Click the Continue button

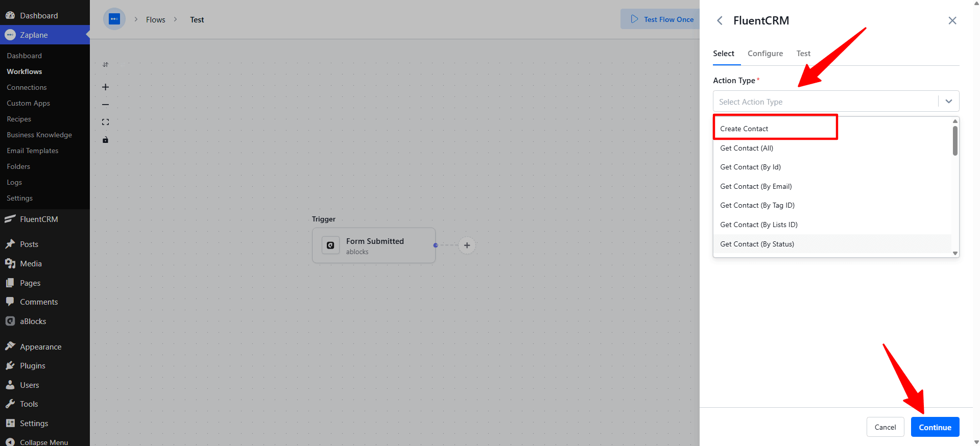[x=935, y=427]
